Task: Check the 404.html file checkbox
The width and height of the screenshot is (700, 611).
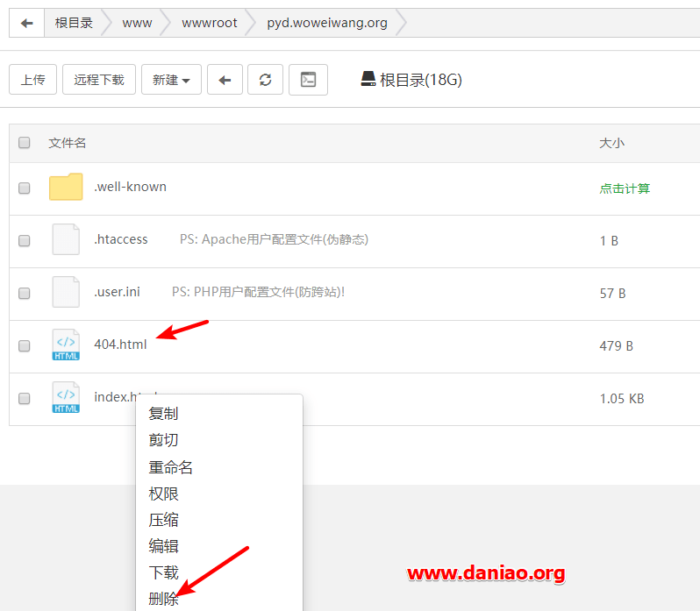Action: pos(24,346)
